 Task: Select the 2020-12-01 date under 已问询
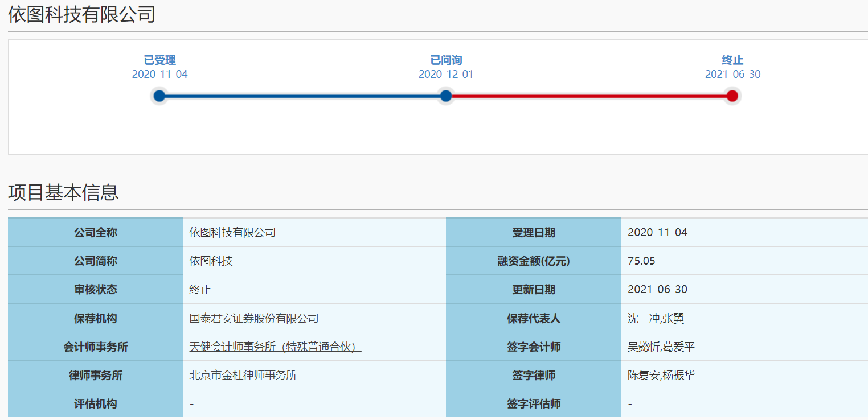click(x=446, y=75)
